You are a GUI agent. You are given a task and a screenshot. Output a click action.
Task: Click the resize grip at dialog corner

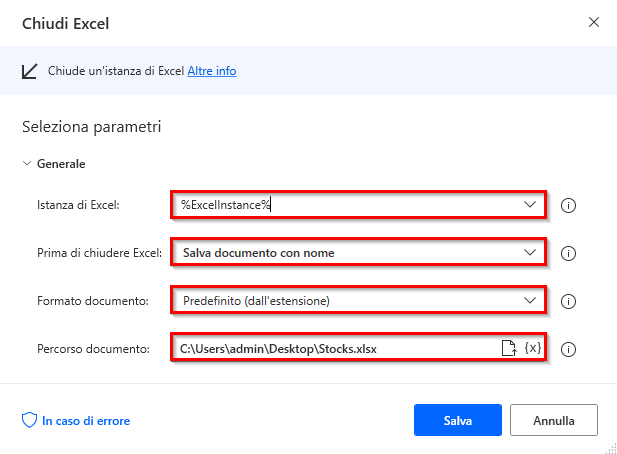(611, 448)
